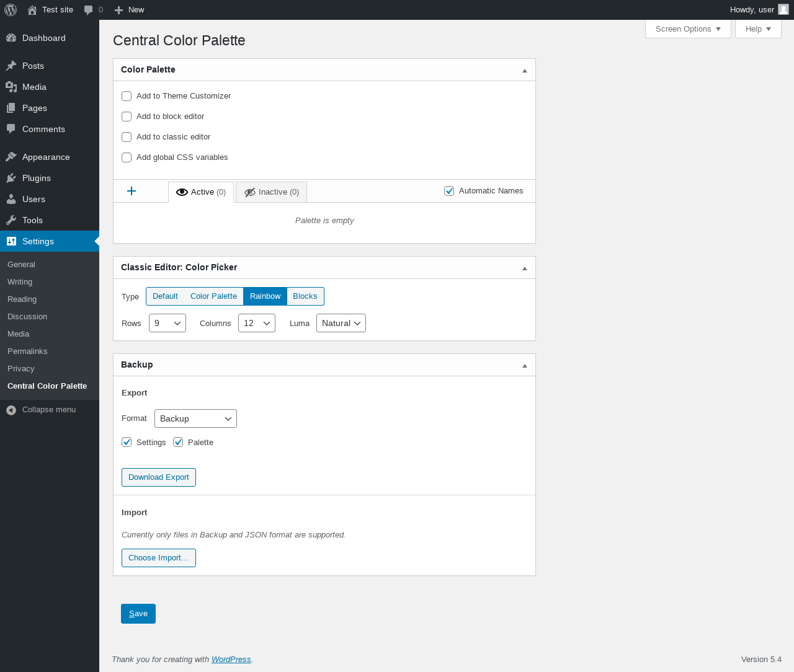Click the Dashboard gauge icon
The width and height of the screenshot is (794, 672).
(11, 38)
